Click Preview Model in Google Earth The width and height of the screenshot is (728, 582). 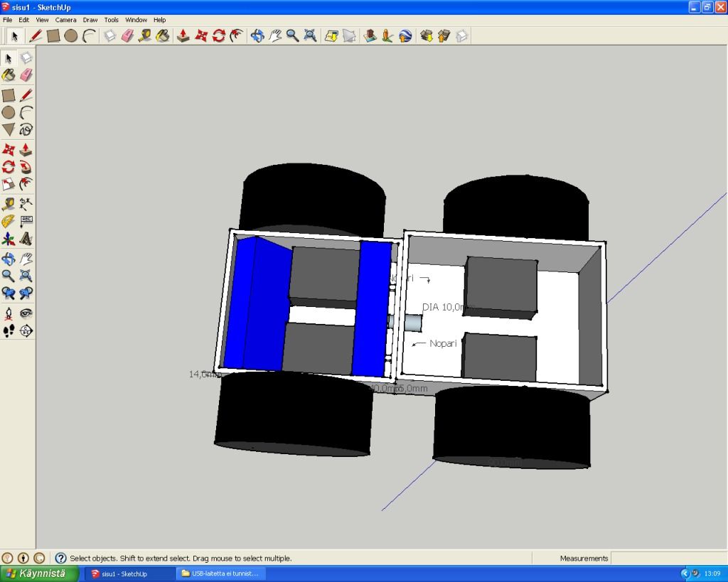[405, 36]
